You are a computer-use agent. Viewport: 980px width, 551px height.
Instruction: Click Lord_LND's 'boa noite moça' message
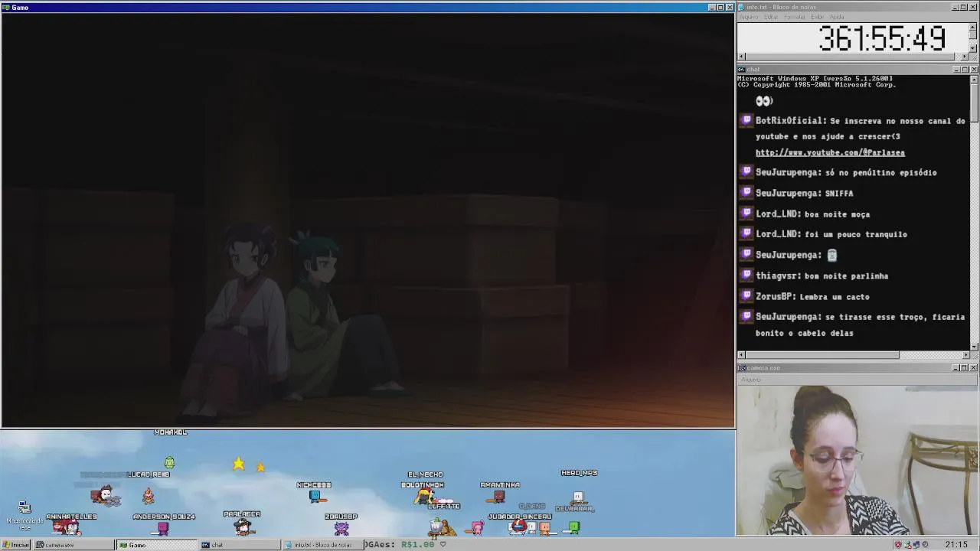(x=837, y=214)
